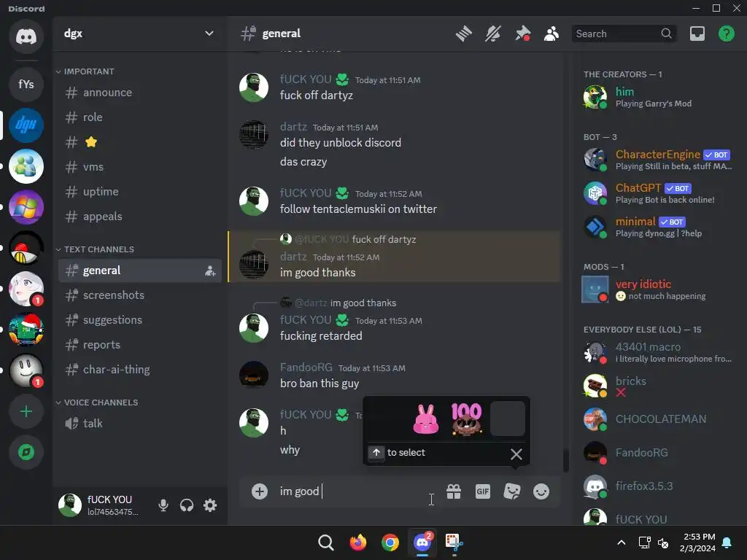Open user panel avatar for status menu
This screenshot has width=747, height=560.
(70, 505)
